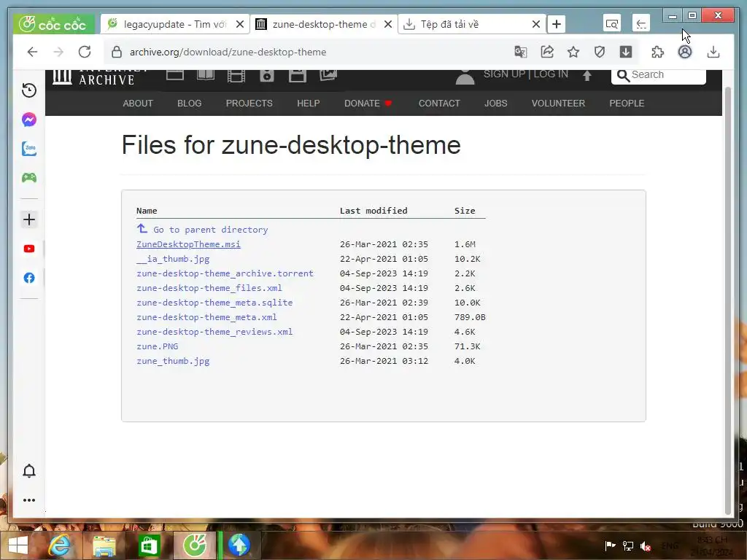The image size is (747, 560).
Task: Open the downloads tray icon
Action: point(713,52)
